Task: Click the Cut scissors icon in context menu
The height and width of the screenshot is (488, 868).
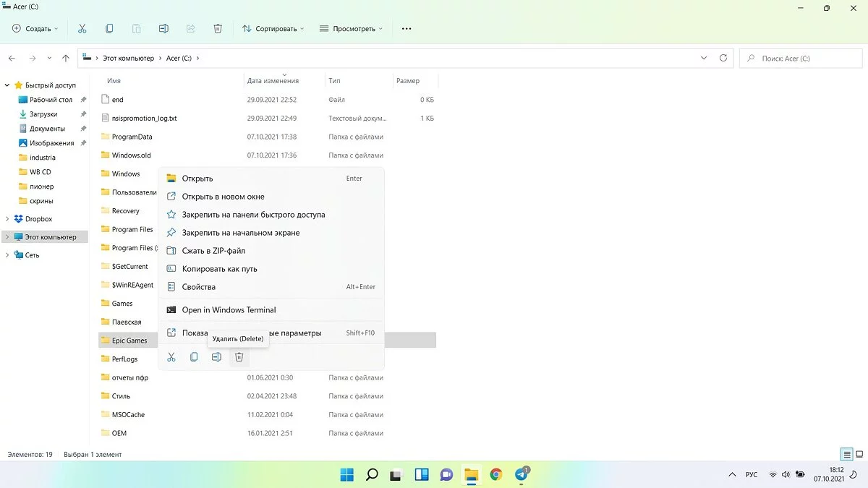Action: (171, 357)
